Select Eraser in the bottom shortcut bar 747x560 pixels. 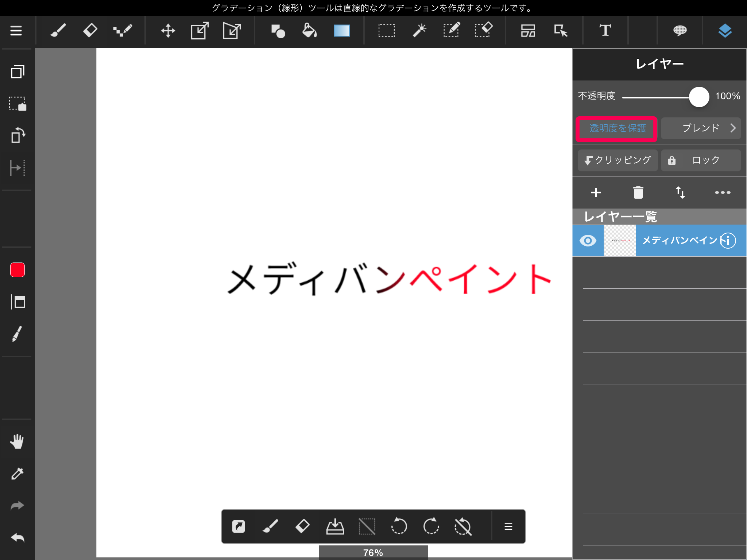pos(303,526)
